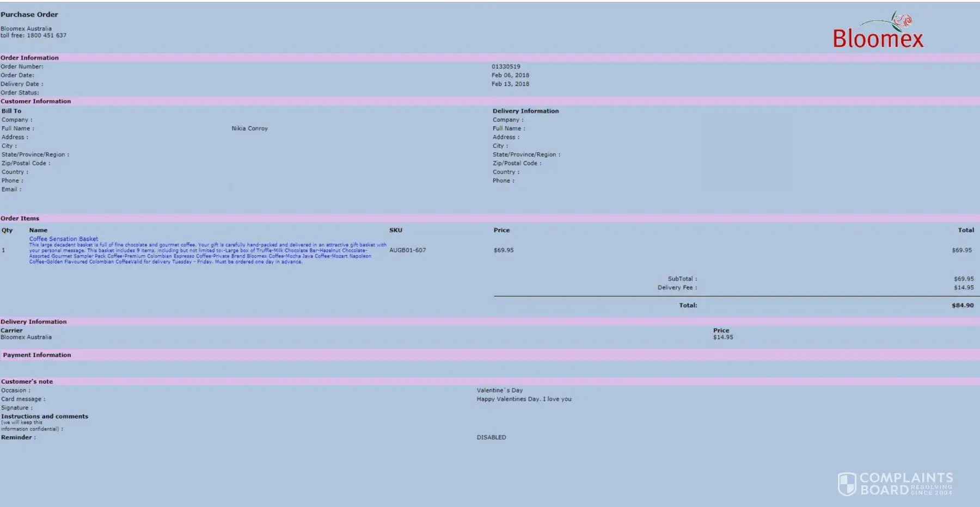
Task: Click the Delivery Fee label
Action: pyautogui.click(x=677, y=288)
